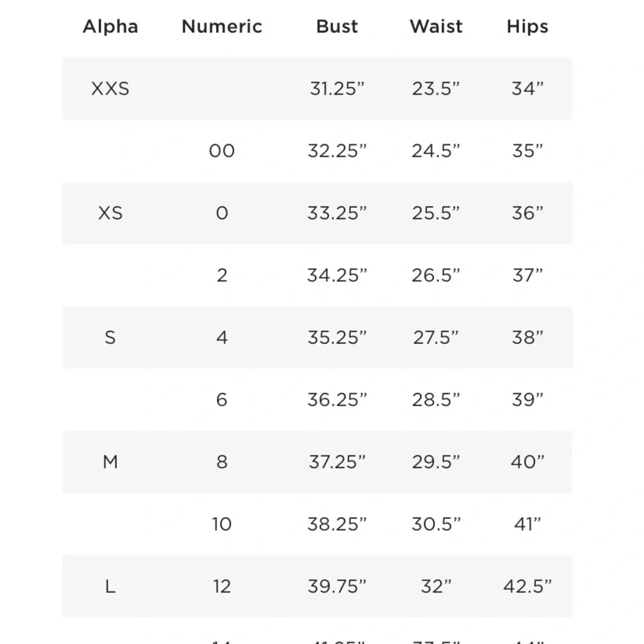Viewport: 644px width, 644px height.
Task: Click the Numeric column header
Action: (222, 26)
